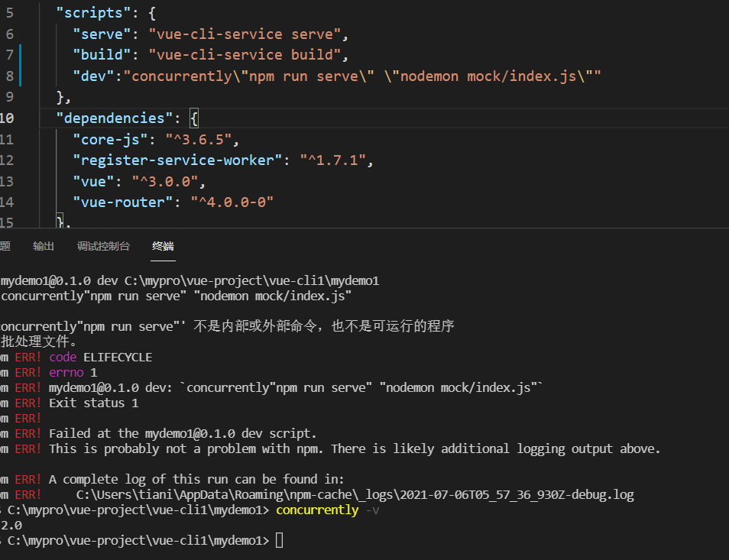Click the "vue-cli-service serve" value
Image resolution: width=729 pixels, height=560 pixels.
point(245,34)
